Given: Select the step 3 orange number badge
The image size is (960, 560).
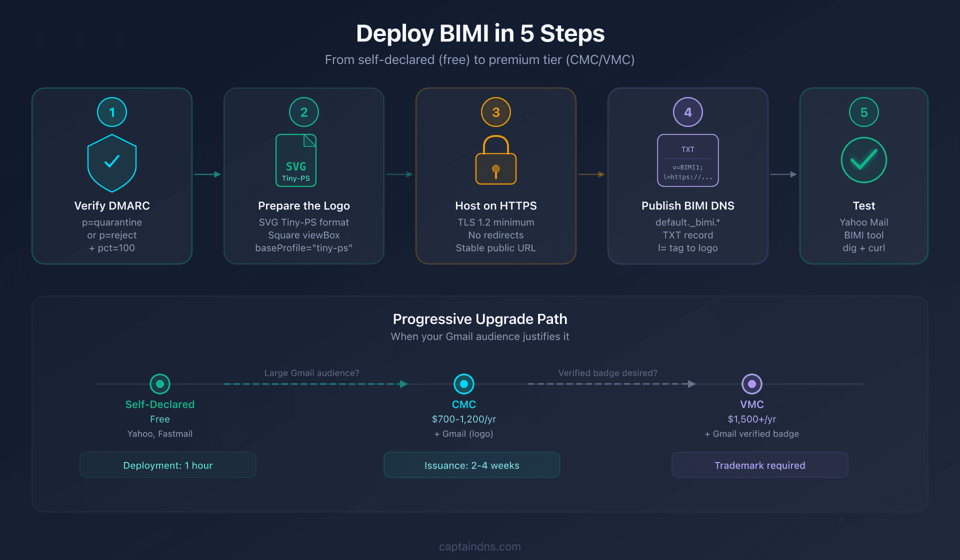Looking at the screenshot, I should [495, 112].
